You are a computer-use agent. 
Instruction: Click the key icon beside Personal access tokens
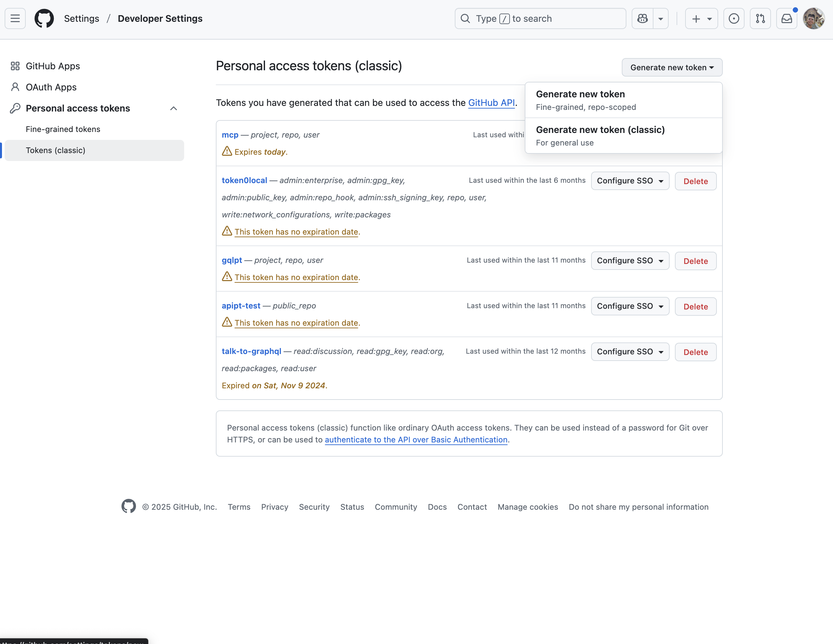(x=15, y=108)
